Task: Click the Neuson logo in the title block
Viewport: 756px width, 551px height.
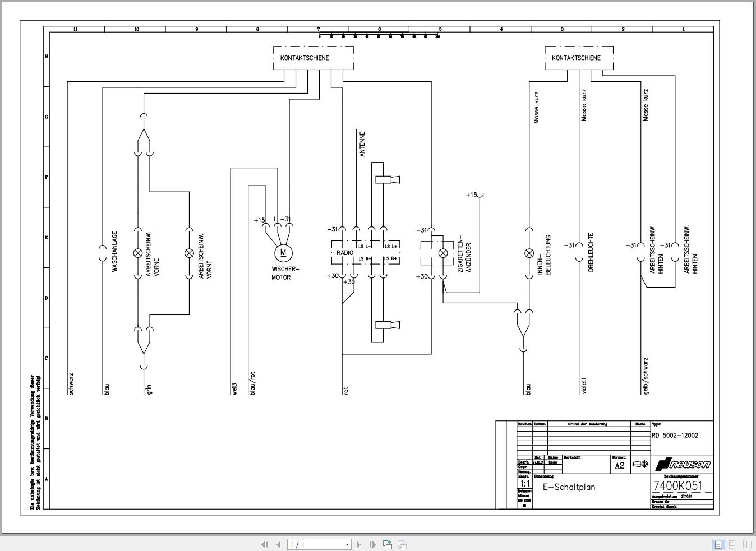Action: point(683,464)
